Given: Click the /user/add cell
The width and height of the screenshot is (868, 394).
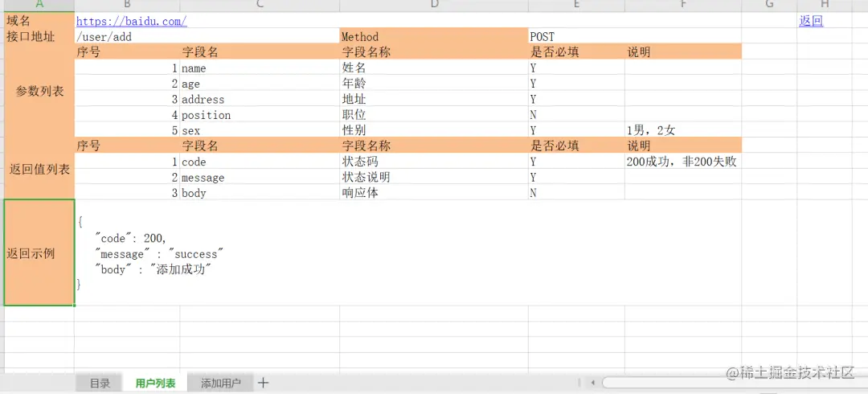Looking at the screenshot, I should click(x=207, y=36).
